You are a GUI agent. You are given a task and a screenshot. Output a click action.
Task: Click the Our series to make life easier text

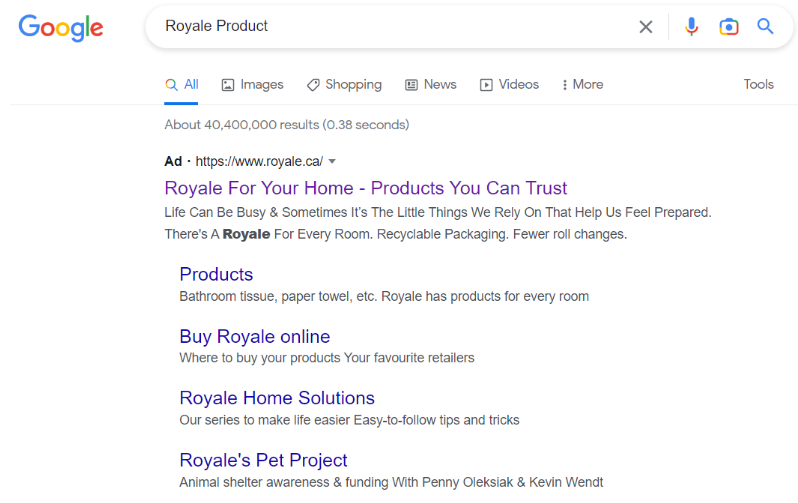pyautogui.click(x=349, y=420)
